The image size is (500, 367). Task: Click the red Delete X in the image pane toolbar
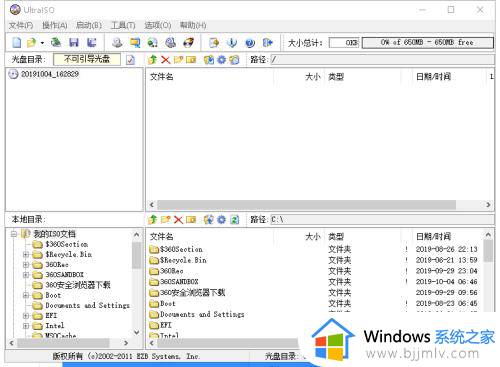[166, 60]
